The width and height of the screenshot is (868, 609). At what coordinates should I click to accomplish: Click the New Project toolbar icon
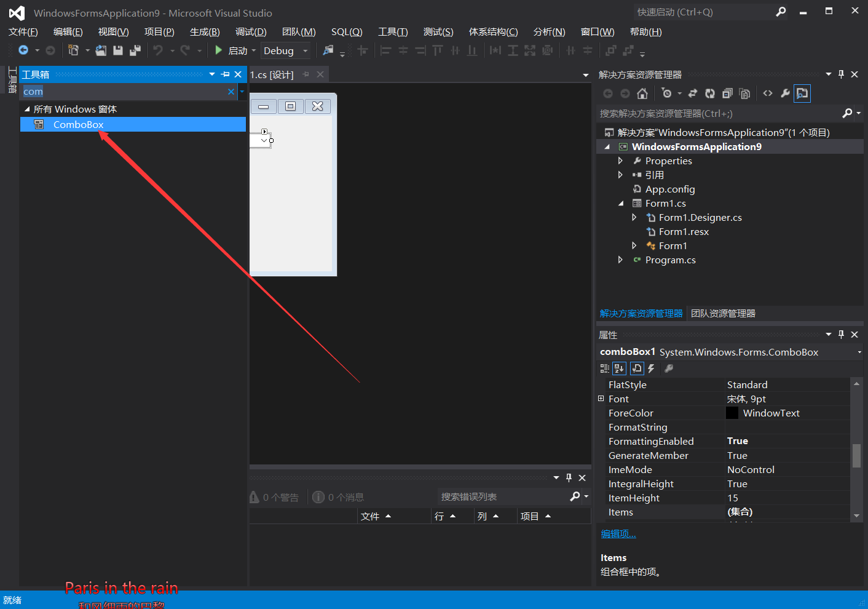click(73, 50)
